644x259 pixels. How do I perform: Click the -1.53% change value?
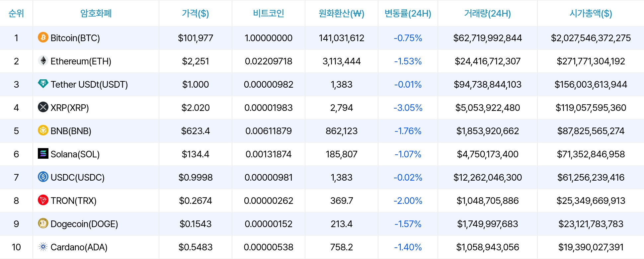408,61
